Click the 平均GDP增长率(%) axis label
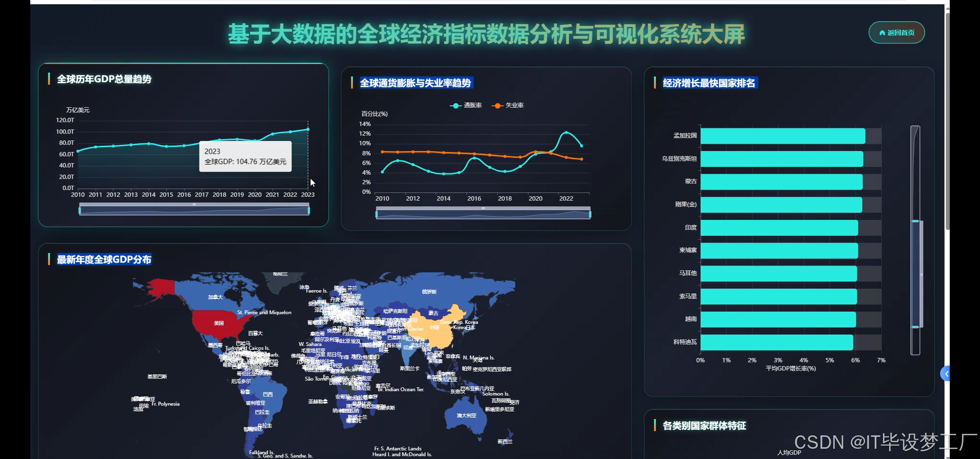Image resolution: width=980 pixels, height=459 pixels. [791, 368]
